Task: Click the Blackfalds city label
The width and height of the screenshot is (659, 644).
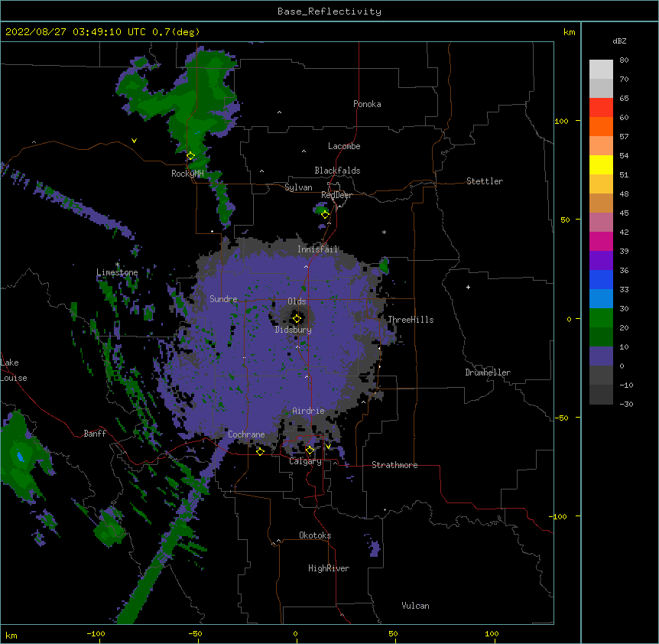Action: coord(337,171)
